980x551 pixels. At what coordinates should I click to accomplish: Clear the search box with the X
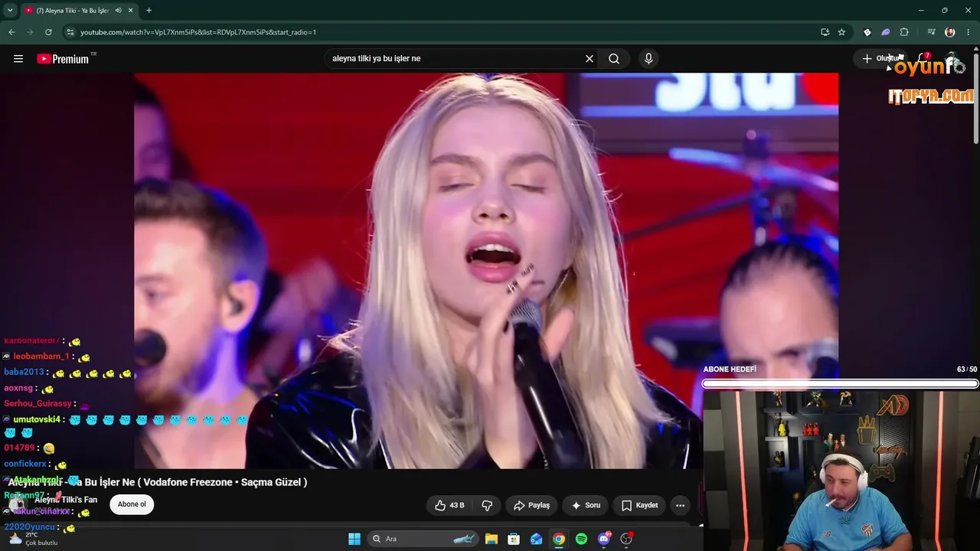tap(590, 59)
